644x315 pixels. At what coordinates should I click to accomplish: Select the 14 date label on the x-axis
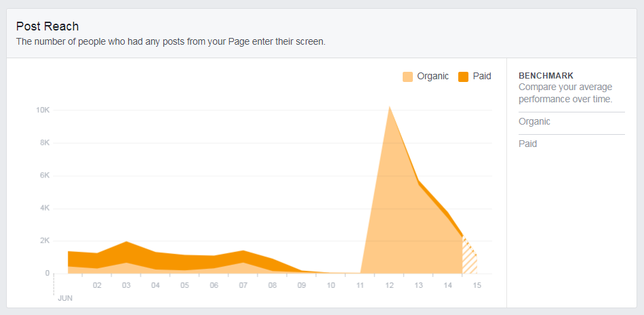[448, 286]
